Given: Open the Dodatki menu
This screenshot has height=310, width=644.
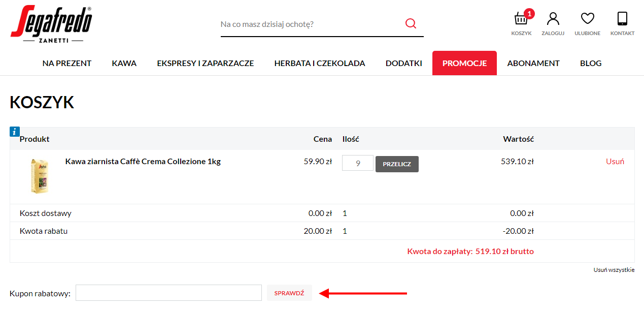Looking at the screenshot, I should click(404, 64).
